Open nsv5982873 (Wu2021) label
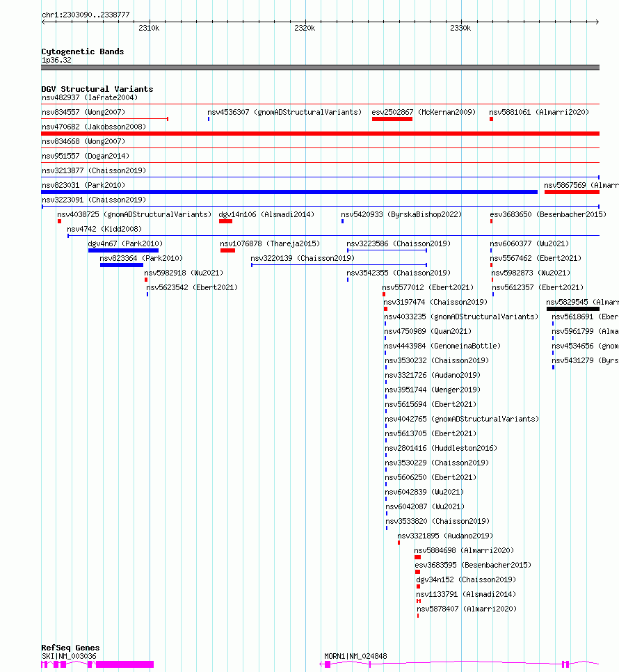Image resolution: width=619 pixels, height=672 pixels. tap(531, 273)
